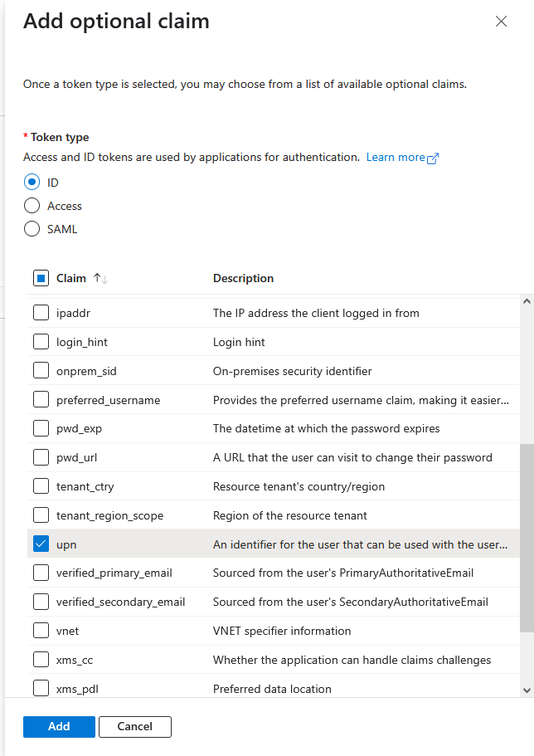Screen dimensions: 534x756
Task: Check the tenant_ctry claim checkbox
Action: (x=41, y=486)
